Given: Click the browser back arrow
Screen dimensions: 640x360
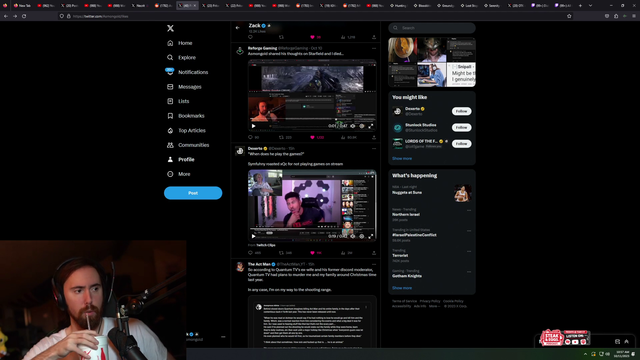Looking at the screenshot, I should [x=6, y=16].
